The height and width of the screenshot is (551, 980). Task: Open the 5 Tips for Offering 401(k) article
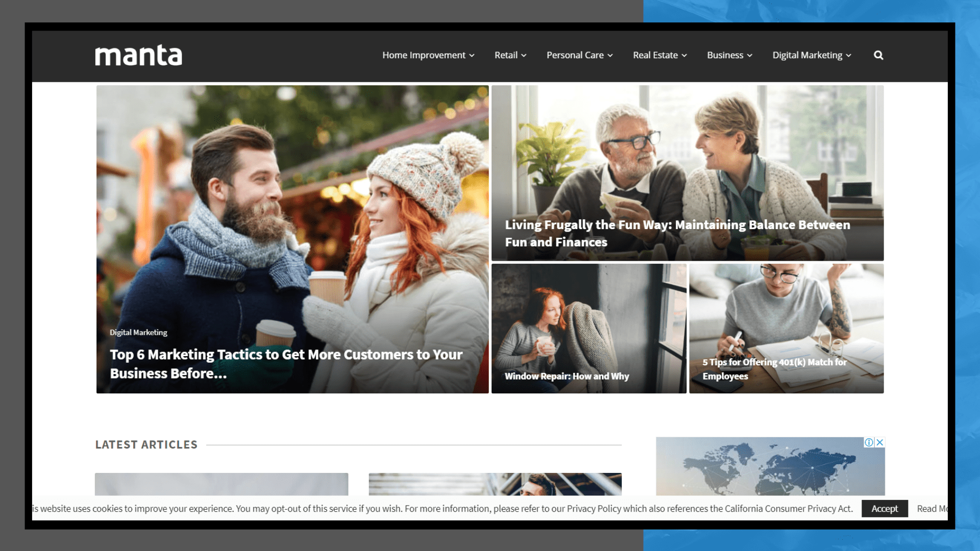coord(774,369)
